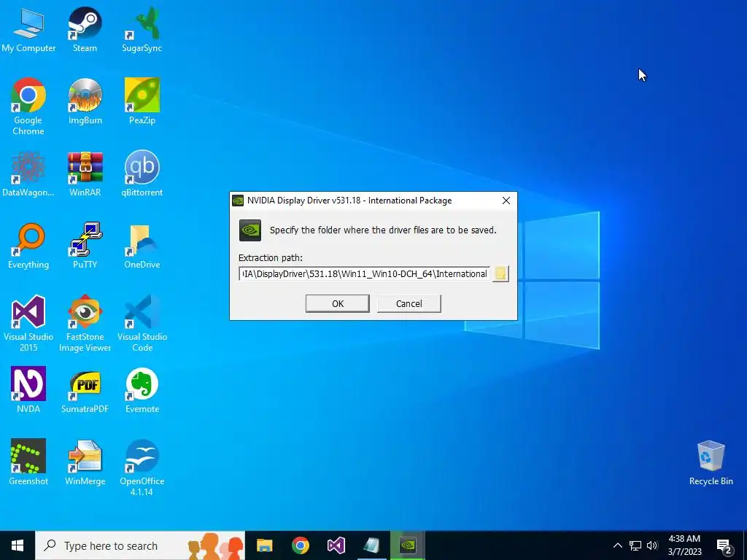Click the NVIDIA logo in dialog title bar
This screenshot has height=560, width=747.
[x=238, y=201]
